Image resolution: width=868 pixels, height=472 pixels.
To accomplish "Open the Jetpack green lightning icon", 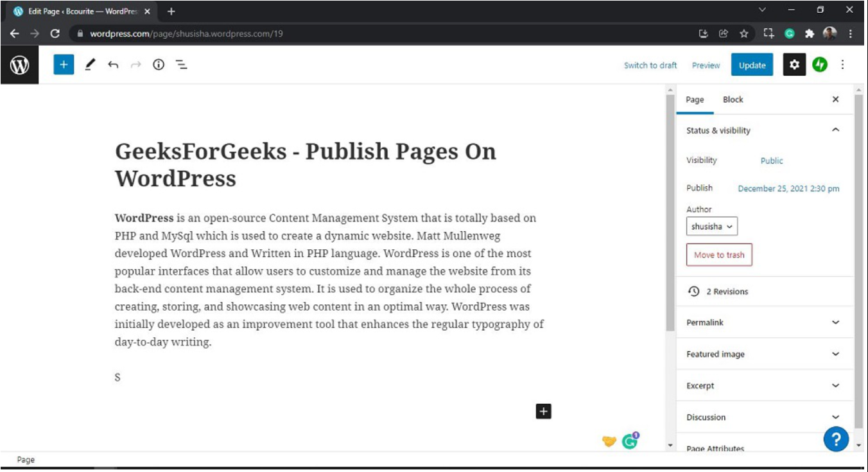I will tap(820, 65).
